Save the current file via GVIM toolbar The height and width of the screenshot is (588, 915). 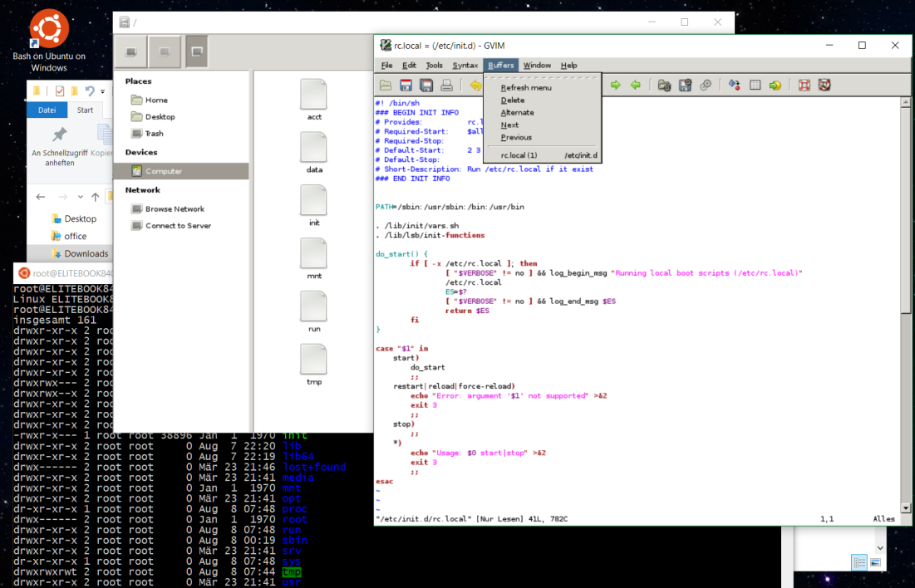tap(406, 85)
